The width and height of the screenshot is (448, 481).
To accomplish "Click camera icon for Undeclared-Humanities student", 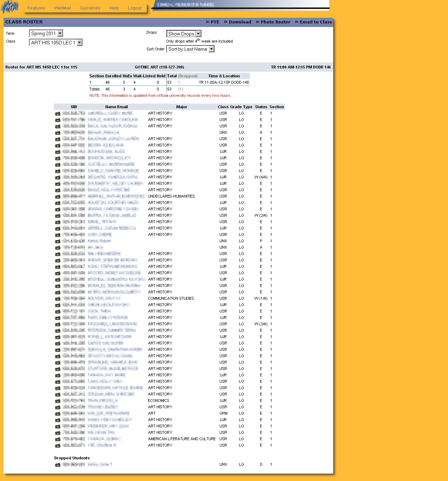I will click(58, 197).
